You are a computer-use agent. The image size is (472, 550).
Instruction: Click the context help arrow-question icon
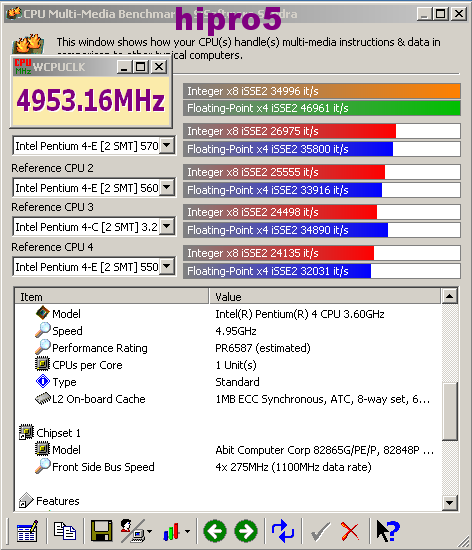coord(388,531)
